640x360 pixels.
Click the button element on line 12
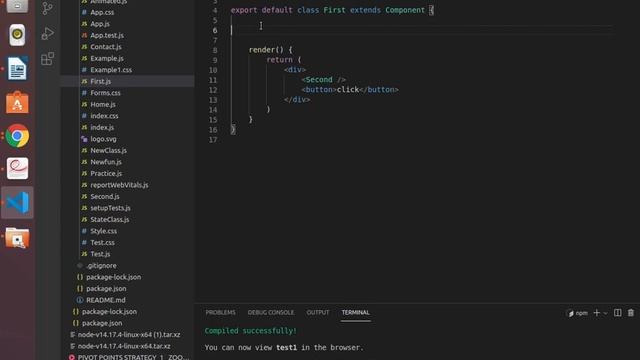click(x=350, y=89)
